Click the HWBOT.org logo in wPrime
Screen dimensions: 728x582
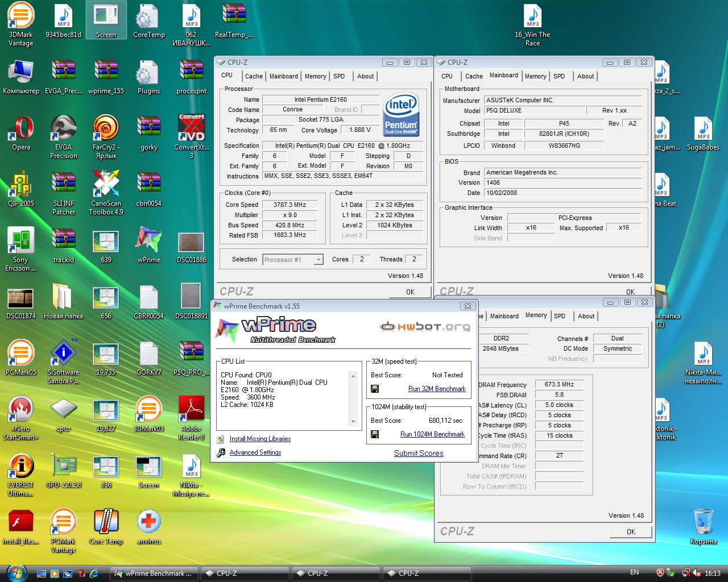[425, 327]
